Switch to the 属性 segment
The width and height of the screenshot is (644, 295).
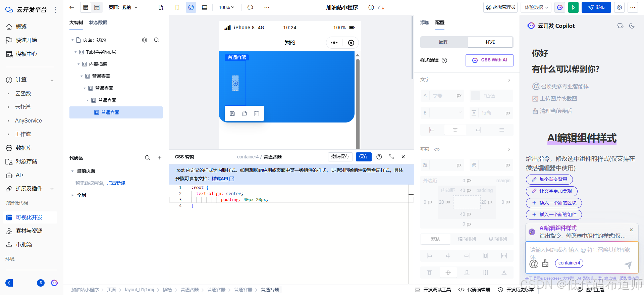(443, 42)
